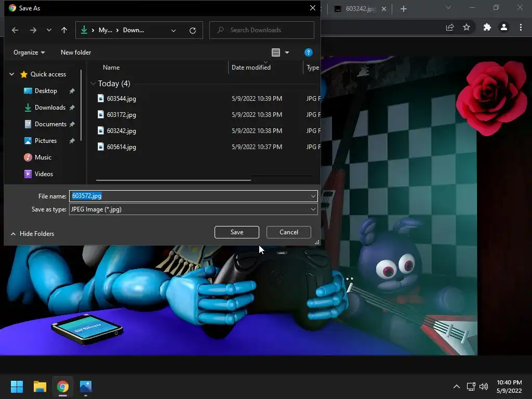
Task: Open Desktop in the navigation pane
Action: pyautogui.click(x=46, y=91)
